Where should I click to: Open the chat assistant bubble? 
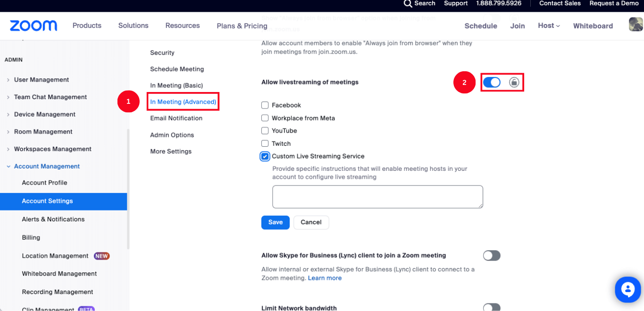coord(628,289)
